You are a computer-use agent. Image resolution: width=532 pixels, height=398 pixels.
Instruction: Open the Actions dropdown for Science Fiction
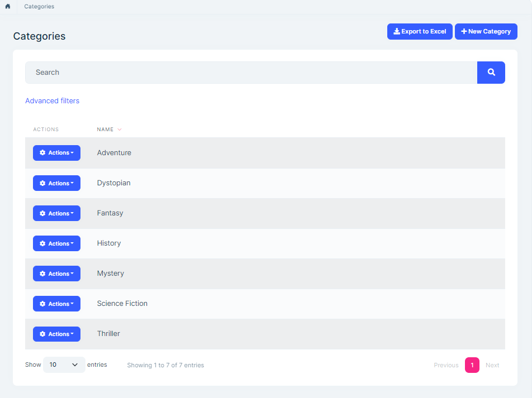[x=56, y=303]
